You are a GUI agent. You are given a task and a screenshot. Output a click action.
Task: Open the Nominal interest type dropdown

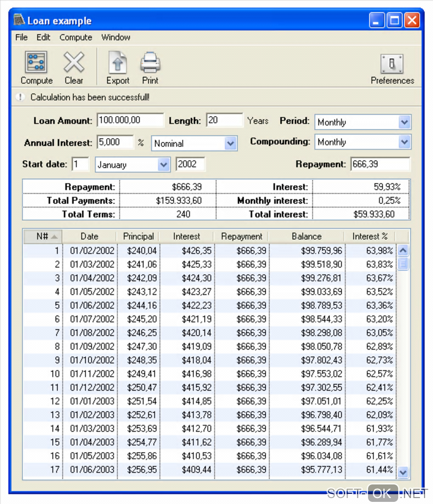pyautogui.click(x=231, y=143)
